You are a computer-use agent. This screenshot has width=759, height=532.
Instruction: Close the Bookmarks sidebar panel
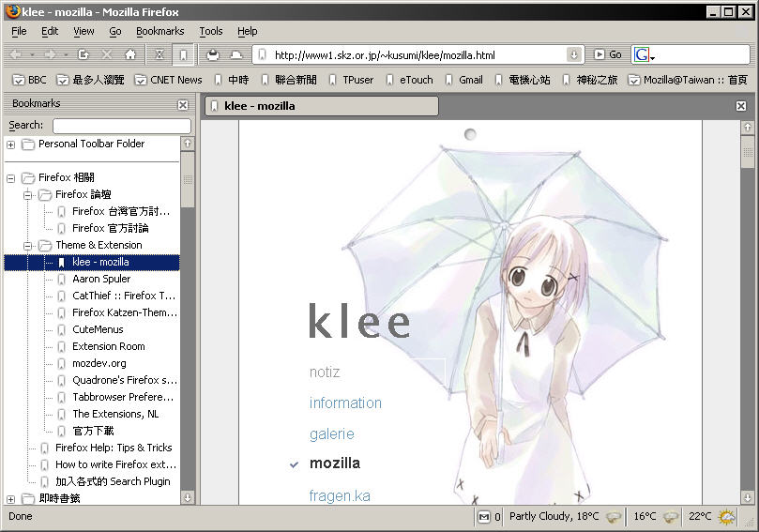(x=183, y=105)
